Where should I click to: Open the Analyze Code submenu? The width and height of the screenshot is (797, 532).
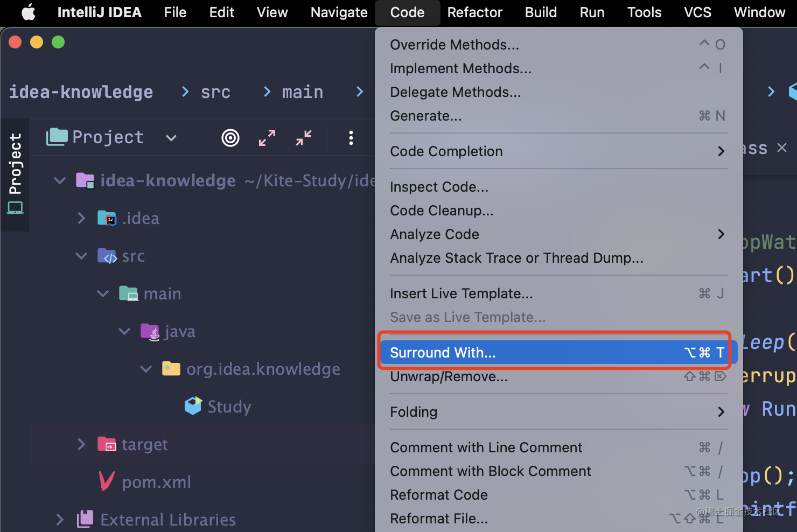pyautogui.click(x=558, y=234)
